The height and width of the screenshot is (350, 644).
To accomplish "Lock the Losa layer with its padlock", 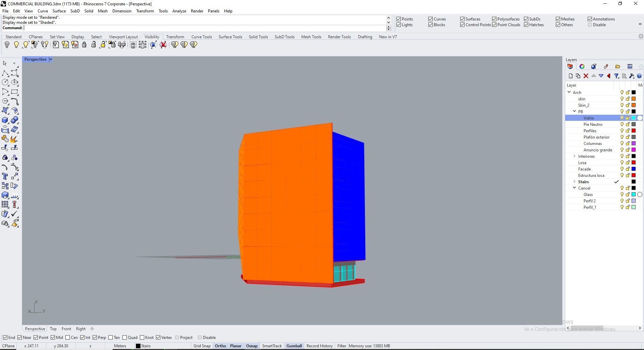I will (x=628, y=163).
